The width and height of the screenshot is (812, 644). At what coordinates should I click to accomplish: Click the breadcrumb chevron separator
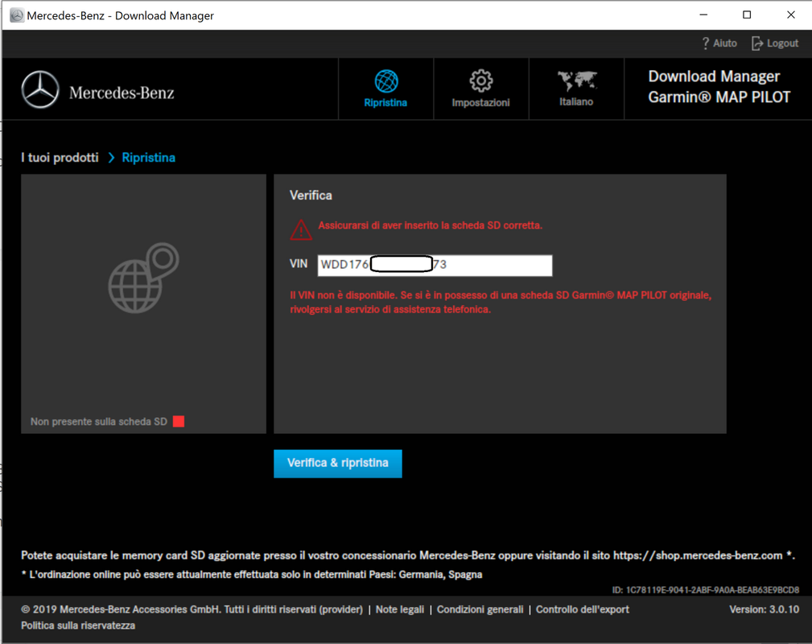[x=111, y=158]
